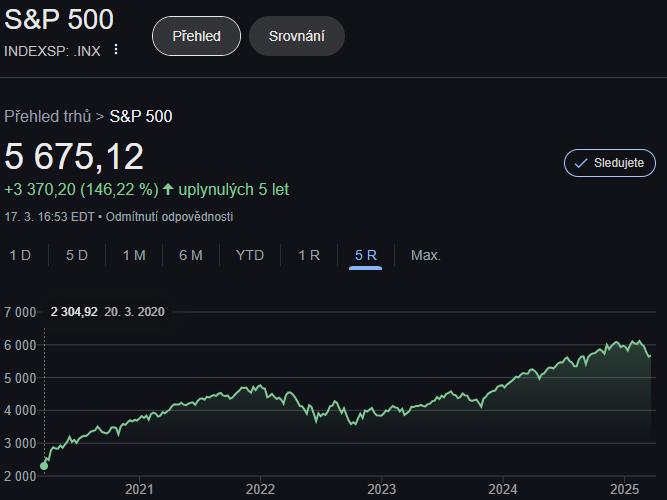Switch chart to Max. range

click(x=426, y=255)
